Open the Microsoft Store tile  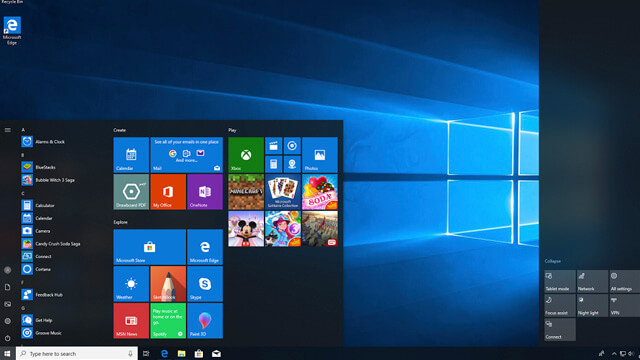149,247
